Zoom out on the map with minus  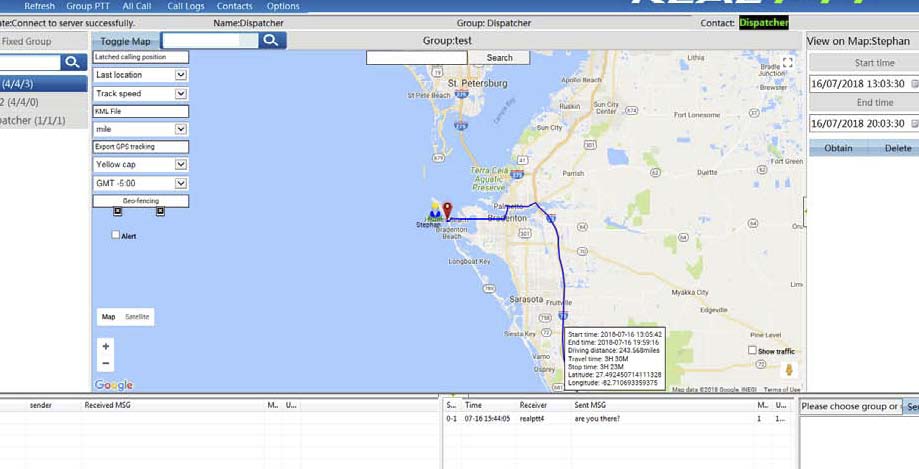click(106, 363)
